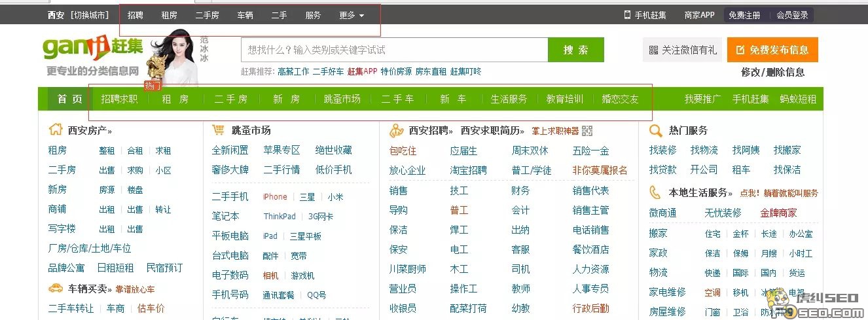Click the 修改/删除信息 link
Image resolution: width=868 pixels, height=320 pixels.
click(773, 72)
